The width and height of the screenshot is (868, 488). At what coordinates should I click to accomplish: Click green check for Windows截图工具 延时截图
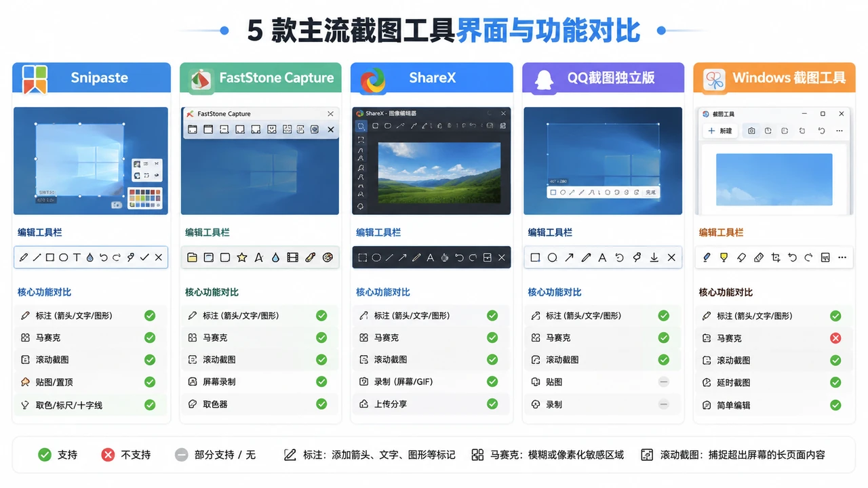835,383
